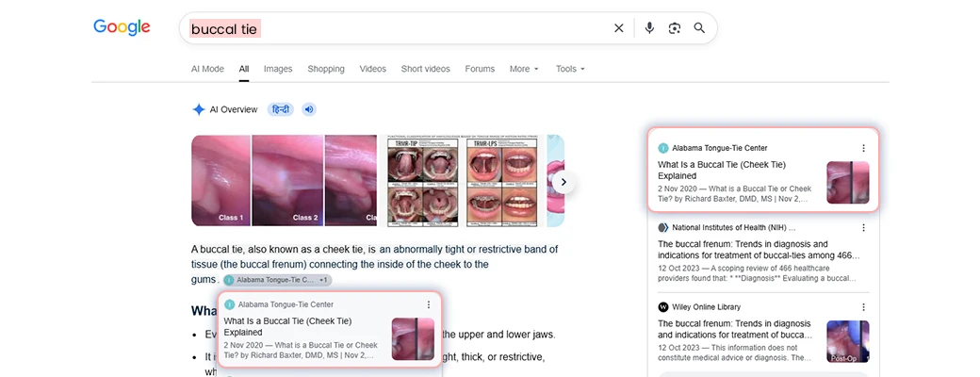This screenshot has width=980, height=377.
Task: Open the Wiley Online Library buccal frenum result
Action: point(735,329)
